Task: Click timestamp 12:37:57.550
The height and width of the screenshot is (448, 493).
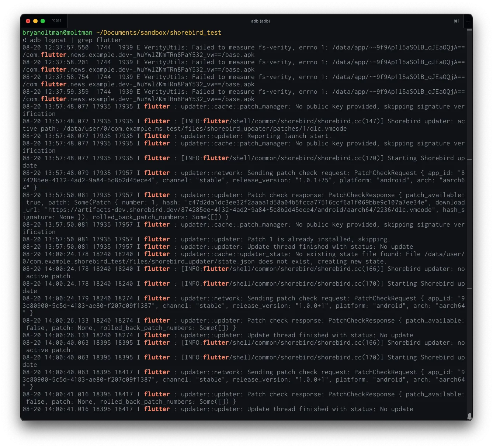Action: (67, 47)
